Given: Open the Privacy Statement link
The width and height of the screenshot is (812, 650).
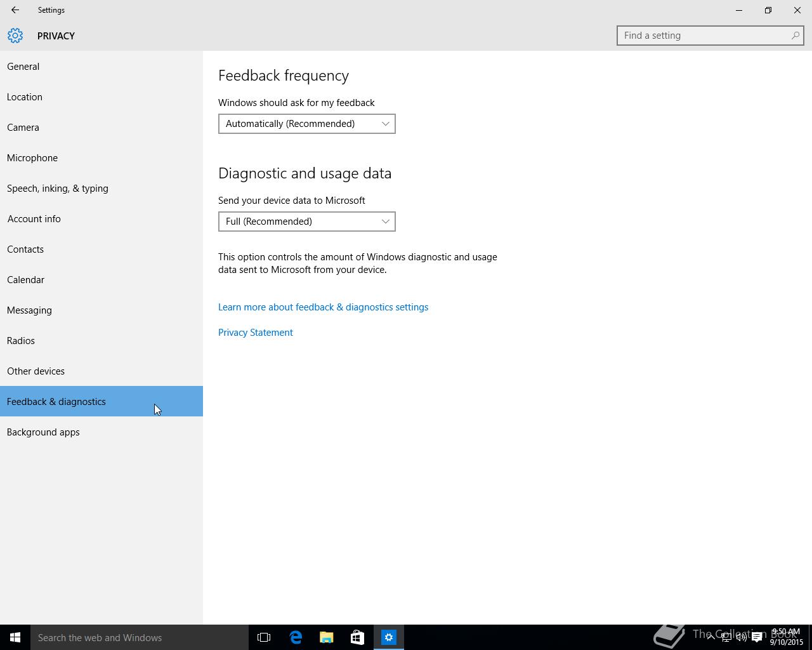Looking at the screenshot, I should (x=256, y=333).
